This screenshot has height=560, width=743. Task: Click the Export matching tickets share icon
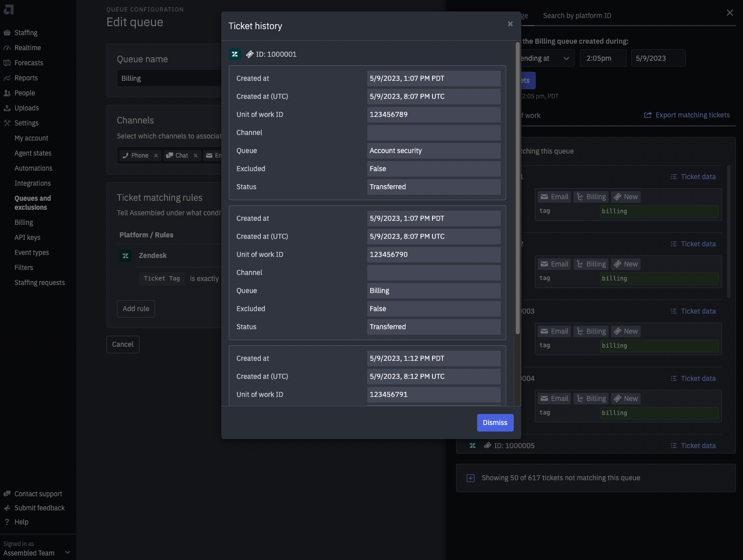tap(648, 115)
